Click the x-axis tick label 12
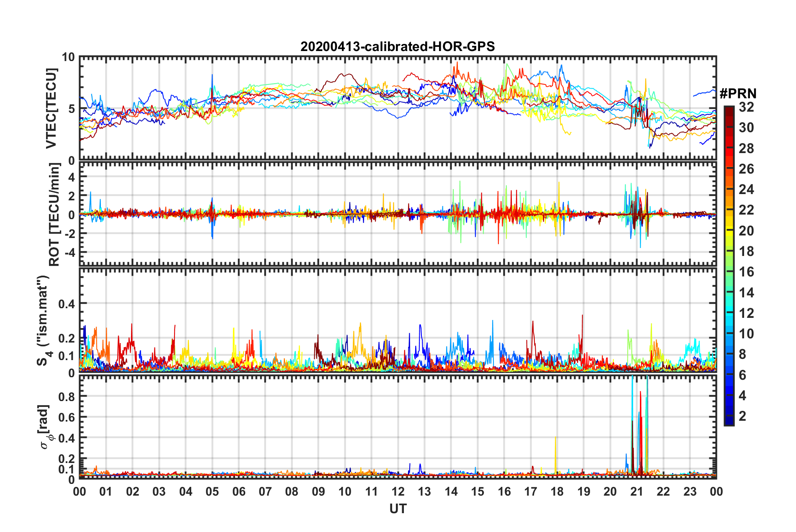This screenshot has height=532, width=796. pyautogui.click(x=398, y=491)
